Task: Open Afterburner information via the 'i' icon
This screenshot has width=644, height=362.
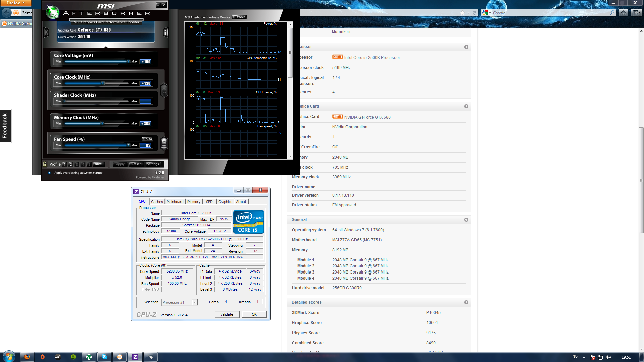Action: 165,32
